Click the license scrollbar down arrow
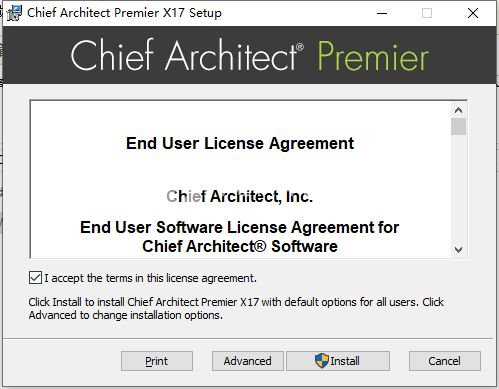499x389 pixels. [x=459, y=250]
